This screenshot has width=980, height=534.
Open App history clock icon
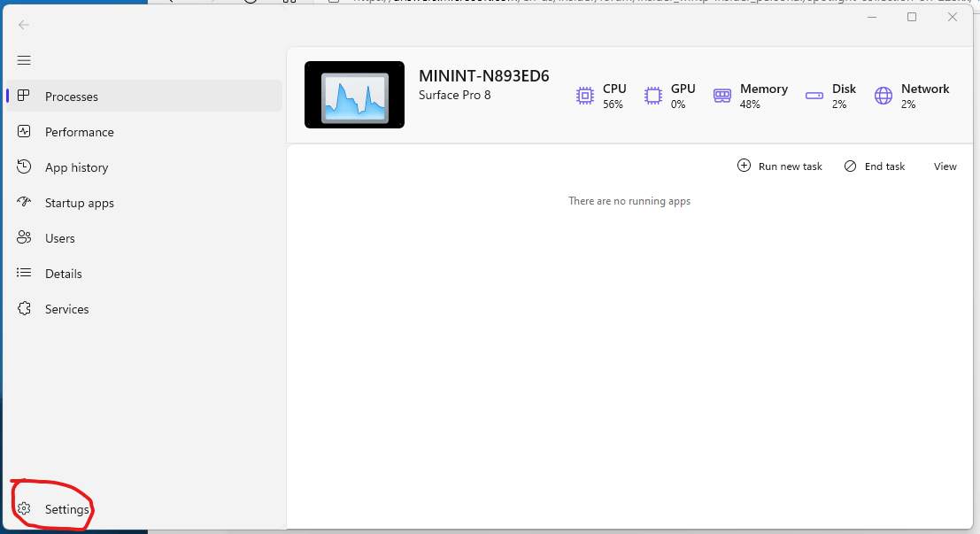pyautogui.click(x=24, y=167)
